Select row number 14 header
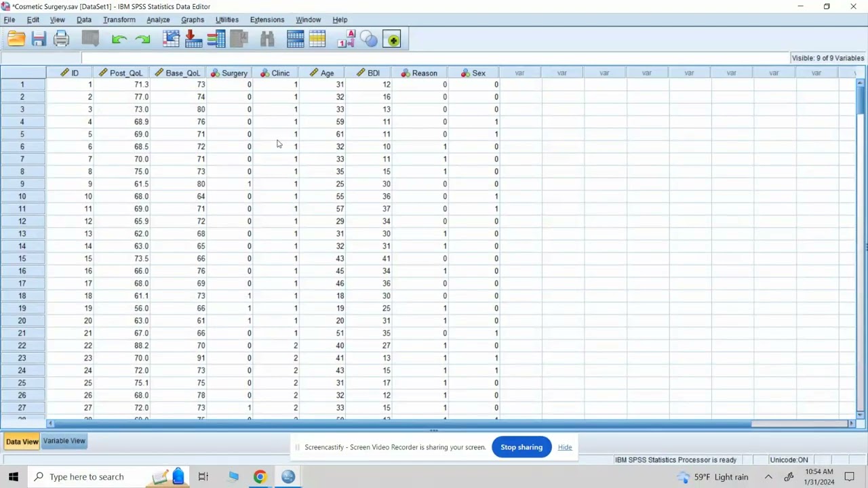Image resolution: width=868 pixels, height=488 pixels. click(22, 246)
